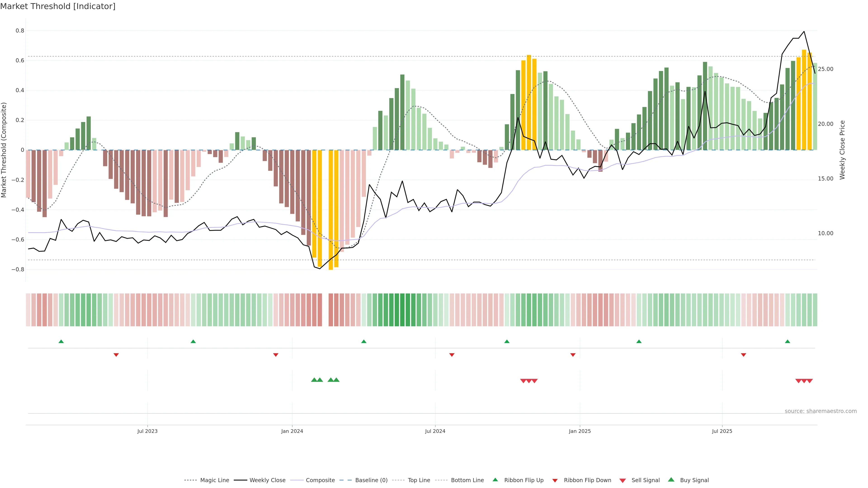Click the Market Threshold [Indicator] title

(58, 6)
